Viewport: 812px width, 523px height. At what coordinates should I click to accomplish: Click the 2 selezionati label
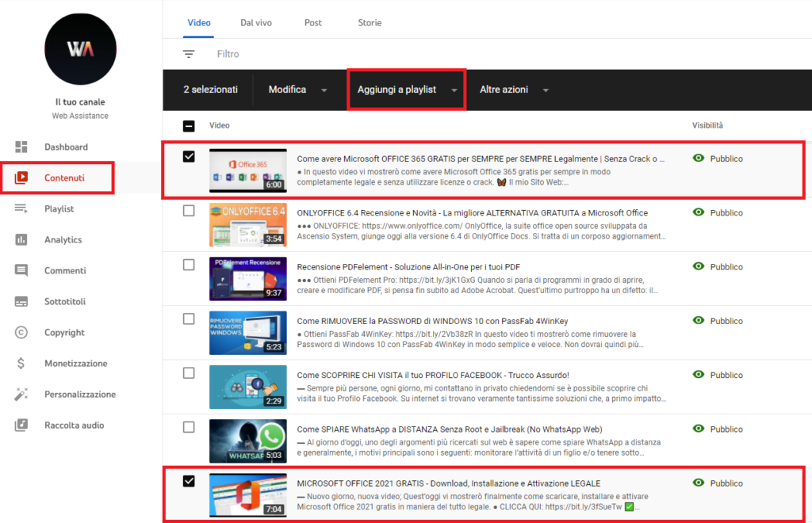[210, 90]
